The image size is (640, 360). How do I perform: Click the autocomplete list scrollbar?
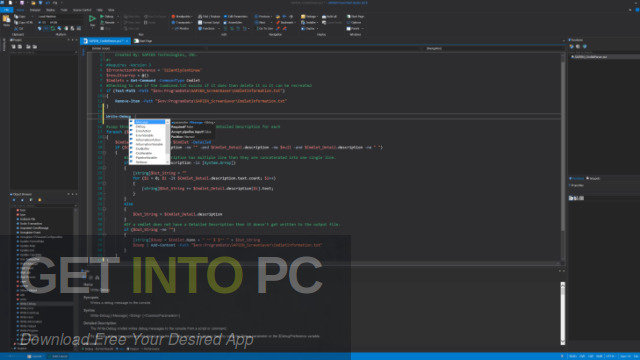168,142
